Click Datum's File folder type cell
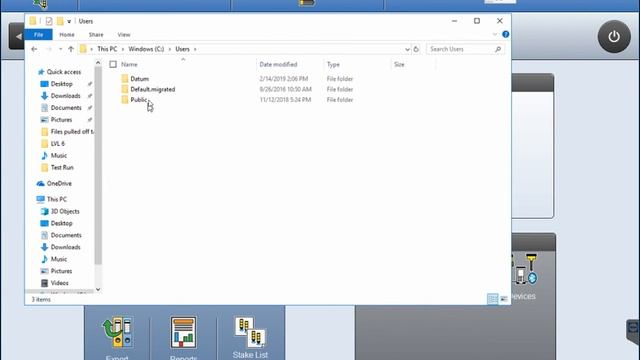 point(340,79)
